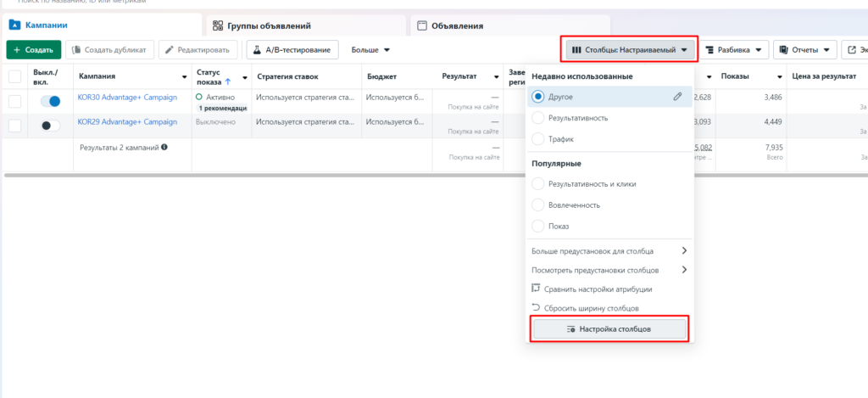The height and width of the screenshot is (398, 868).
Task: Open the KOR29 Advantage+ Campaign link
Action: click(x=127, y=121)
